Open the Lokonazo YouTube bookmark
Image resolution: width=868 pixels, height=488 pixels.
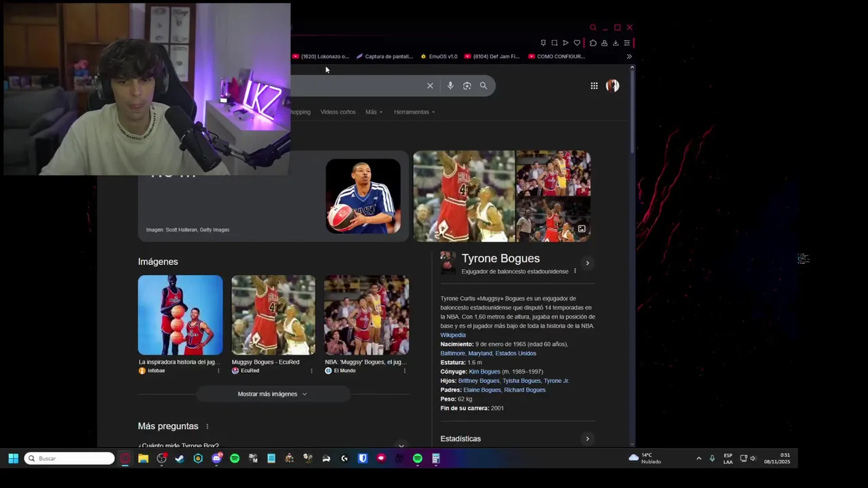point(321,56)
